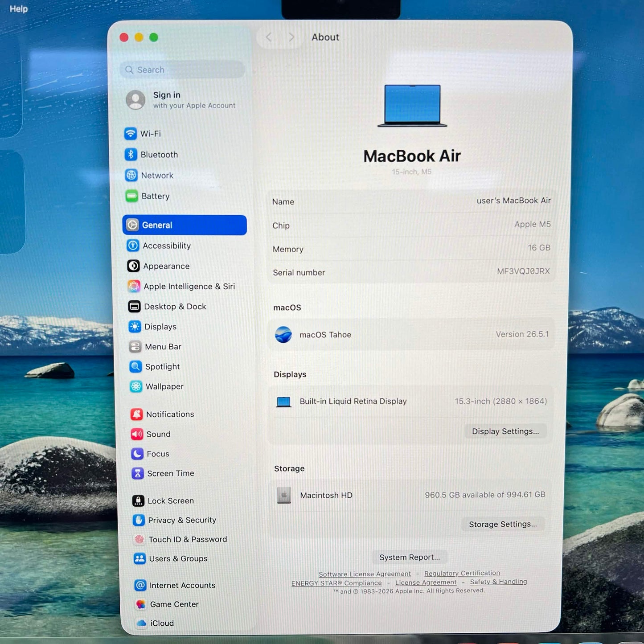Click the computer name user's MacBook Air
The image size is (644, 644).
(514, 201)
